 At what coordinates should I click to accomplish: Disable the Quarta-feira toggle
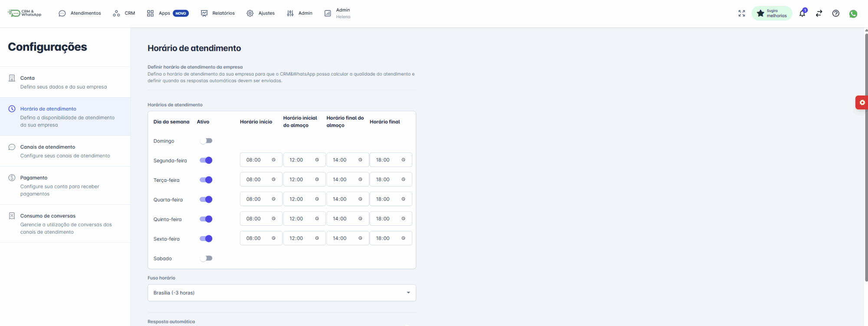pyautogui.click(x=206, y=199)
